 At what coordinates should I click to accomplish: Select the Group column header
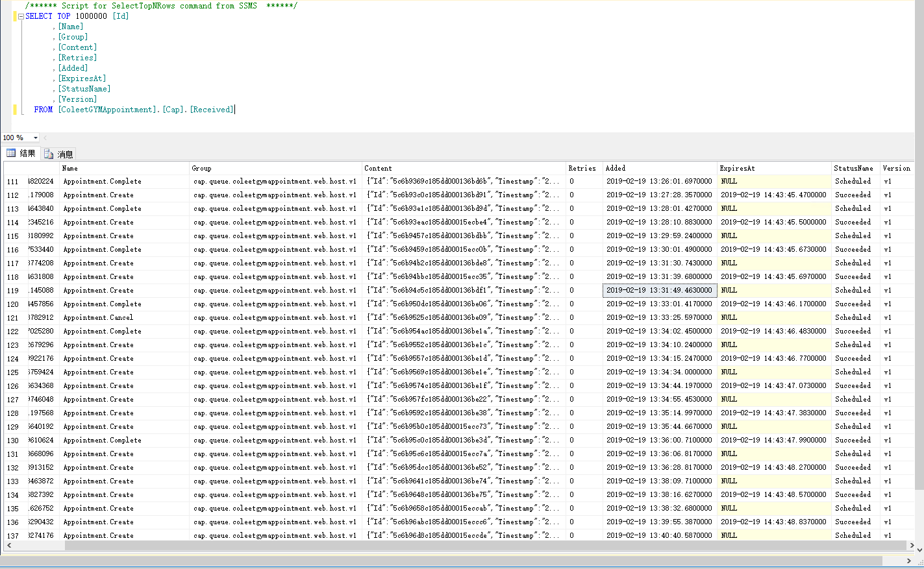[276, 168]
